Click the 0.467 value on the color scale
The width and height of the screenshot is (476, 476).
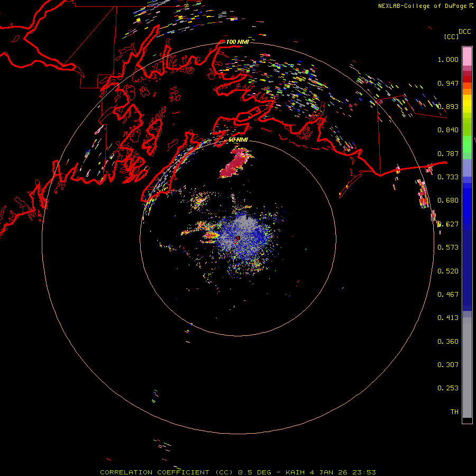[448, 295]
